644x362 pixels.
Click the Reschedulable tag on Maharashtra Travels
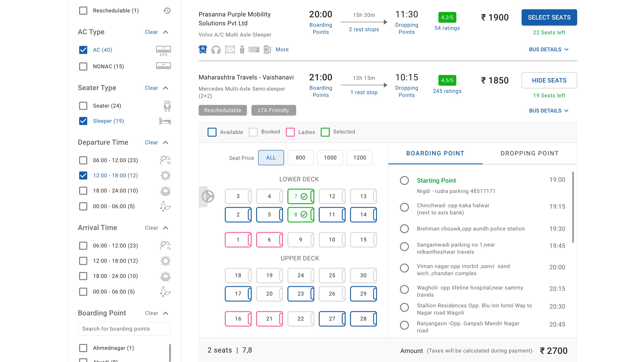(x=223, y=110)
